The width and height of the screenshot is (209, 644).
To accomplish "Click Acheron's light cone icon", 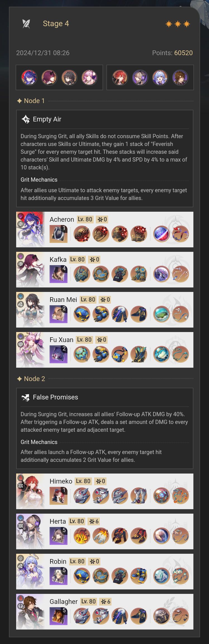I will tap(59, 234).
